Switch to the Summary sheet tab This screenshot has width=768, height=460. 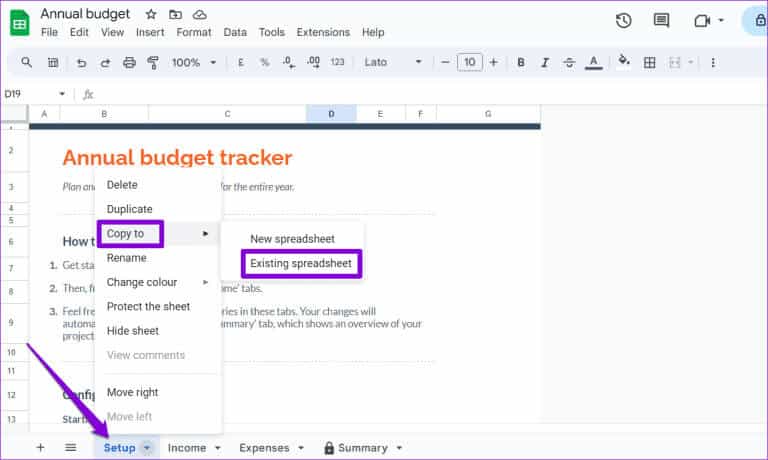point(363,448)
